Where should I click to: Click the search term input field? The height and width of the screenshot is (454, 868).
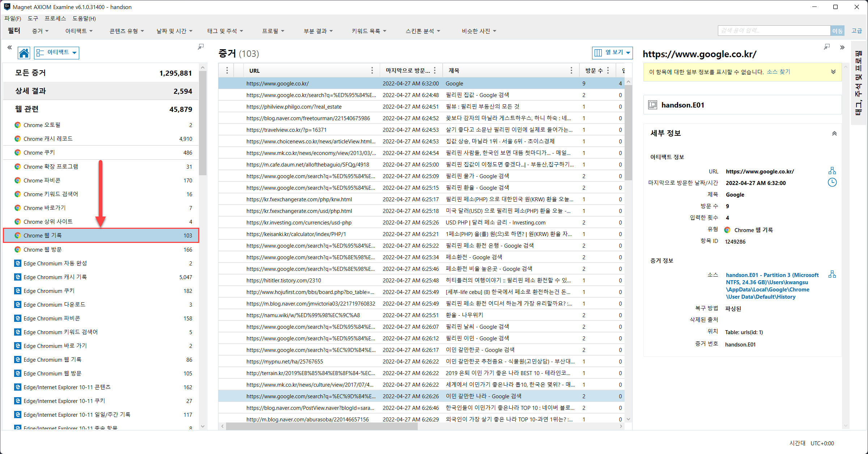[774, 31]
